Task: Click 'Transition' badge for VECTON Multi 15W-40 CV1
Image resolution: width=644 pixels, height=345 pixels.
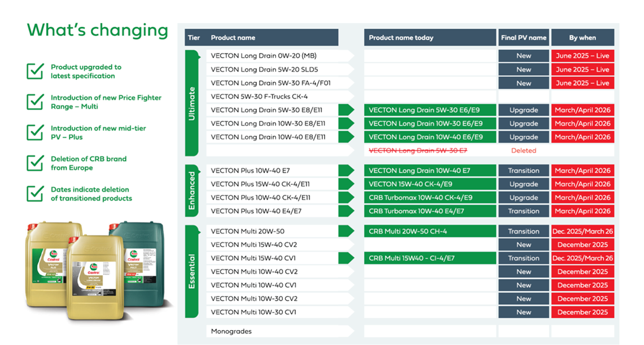Action: point(524,258)
